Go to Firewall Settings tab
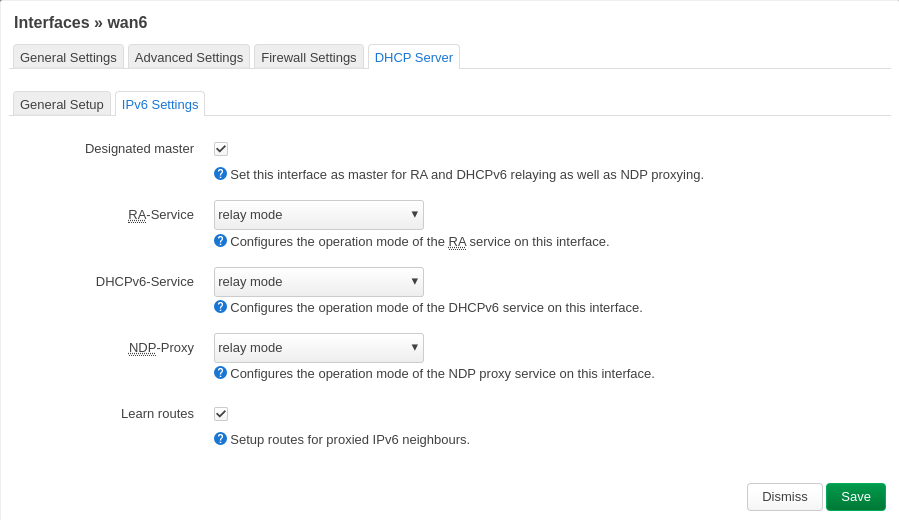The height and width of the screenshot is (520, 899). (x=308, y=57)
